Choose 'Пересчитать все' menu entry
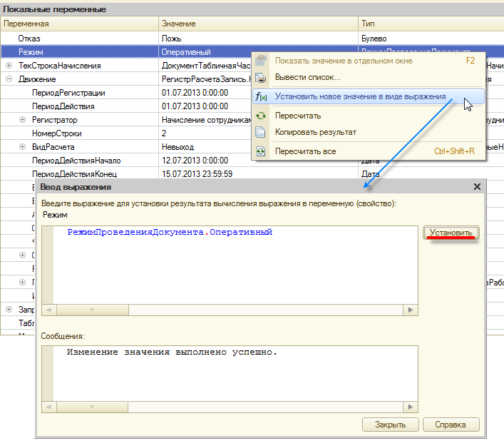Image resolution: width=504 pixels, height=441 pixels. pyautogui.click(x=369, y=151)
